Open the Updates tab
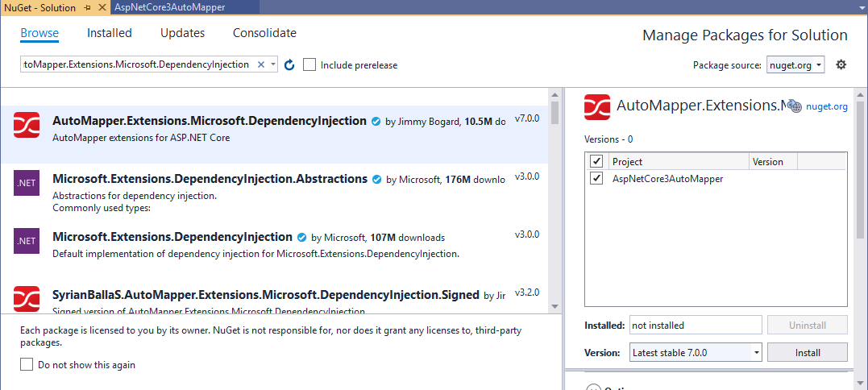The width and height of the screenshot is (868, 390). pos(183,33)
